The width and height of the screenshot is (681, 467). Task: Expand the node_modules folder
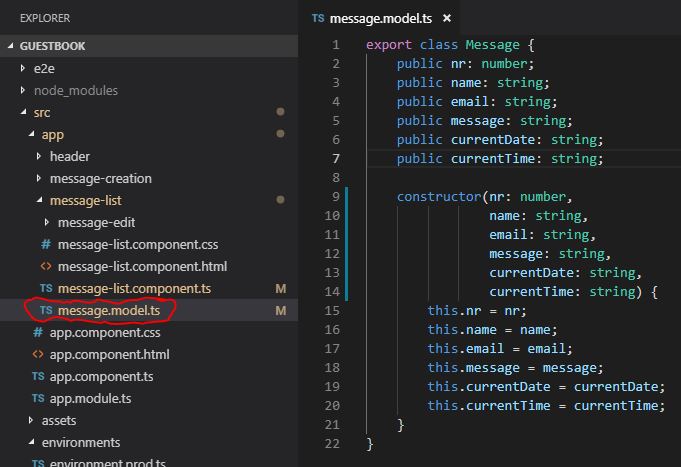(x=24, y=90)
